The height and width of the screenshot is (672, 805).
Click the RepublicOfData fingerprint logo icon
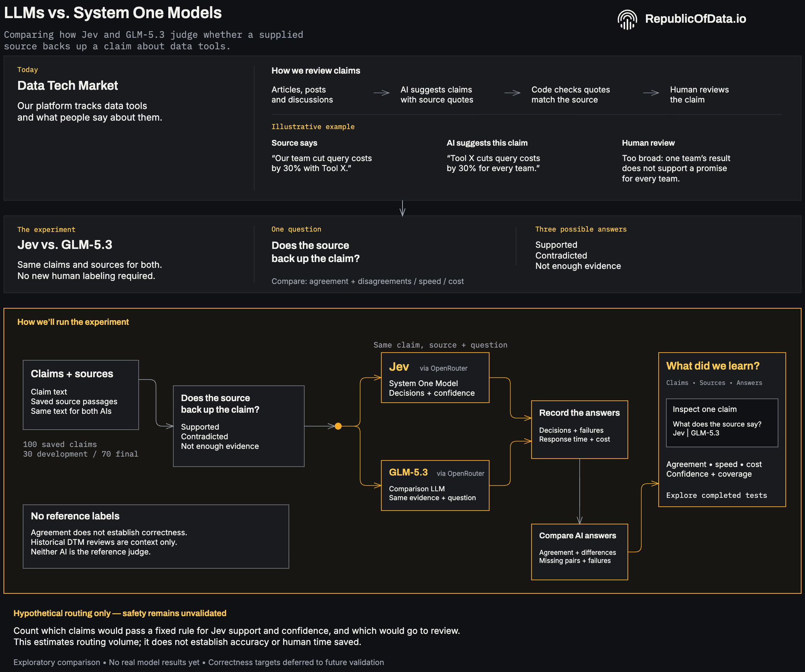tap(627, 19)
